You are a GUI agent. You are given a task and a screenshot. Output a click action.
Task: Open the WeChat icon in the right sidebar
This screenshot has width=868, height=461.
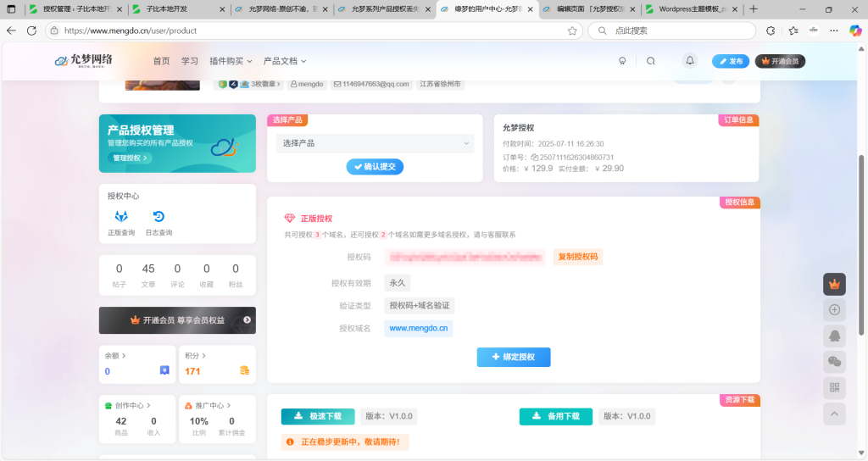(834, 362)
